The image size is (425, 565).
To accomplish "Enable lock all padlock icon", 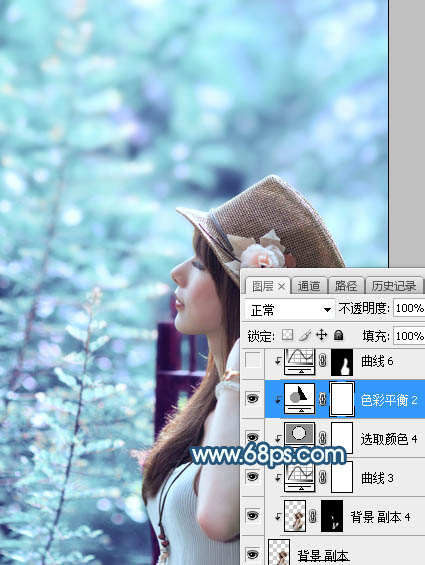I will point(338,335).
